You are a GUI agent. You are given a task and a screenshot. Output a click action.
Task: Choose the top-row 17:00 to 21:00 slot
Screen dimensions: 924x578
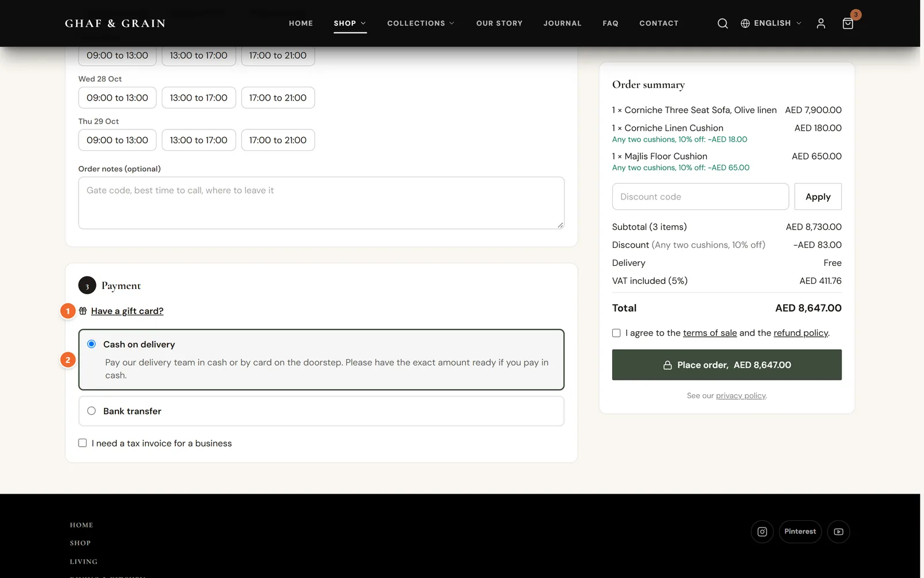click(278, 56)
